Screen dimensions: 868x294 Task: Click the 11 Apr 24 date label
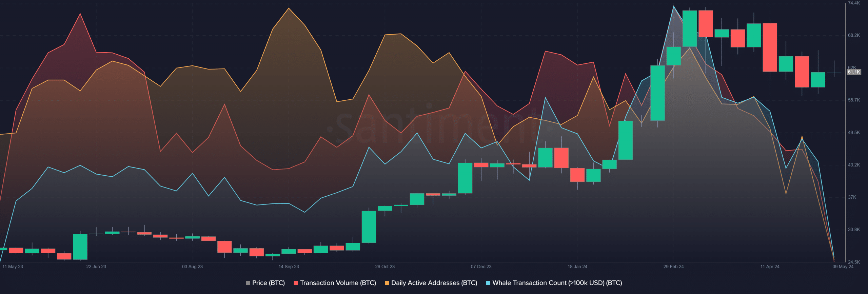point(770,267)
